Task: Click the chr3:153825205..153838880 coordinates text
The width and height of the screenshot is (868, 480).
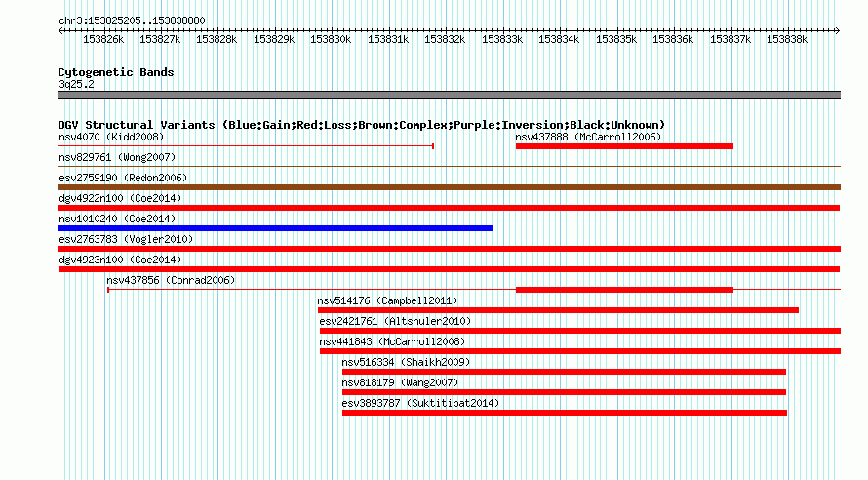Action: coord(132,20)
